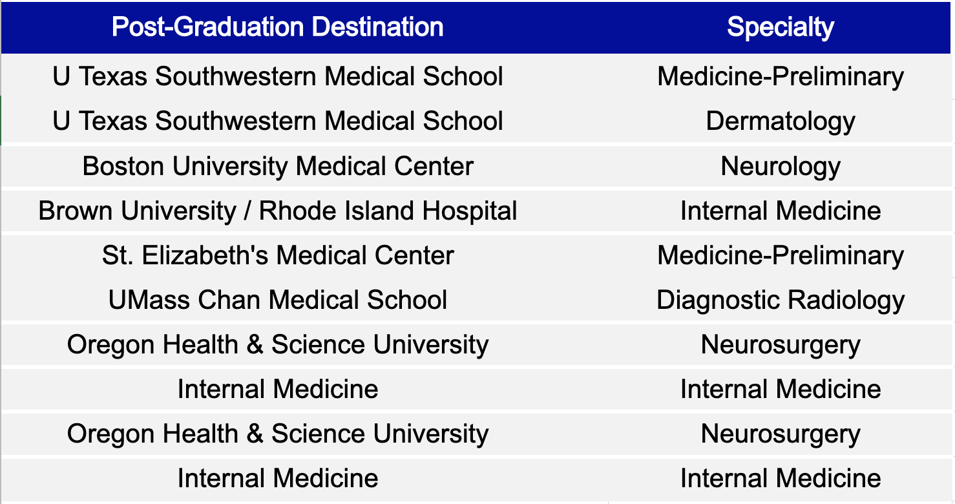Click Medicine-Preliminary in St. Elizabeth's row
Screen dimensions: 955x504
(x=780, y=255)
